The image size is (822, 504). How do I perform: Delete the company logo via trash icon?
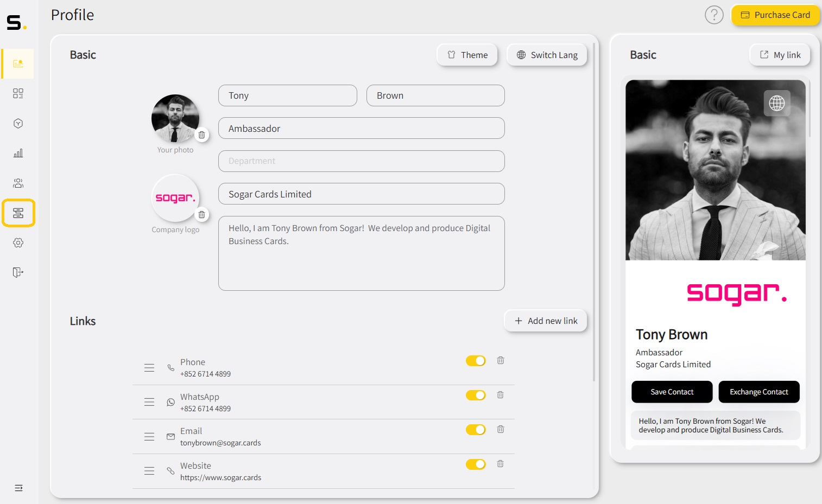pyautogui.click(x=201, y=214)
